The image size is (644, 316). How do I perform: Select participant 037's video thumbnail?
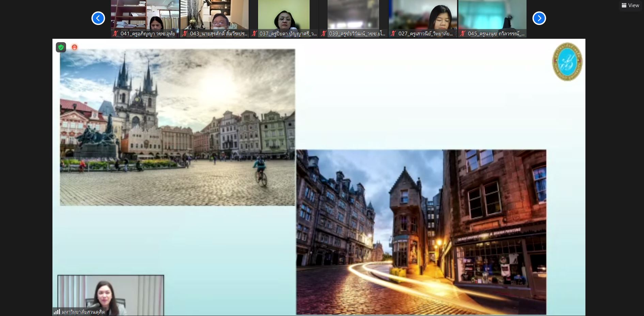click(284, 15)
